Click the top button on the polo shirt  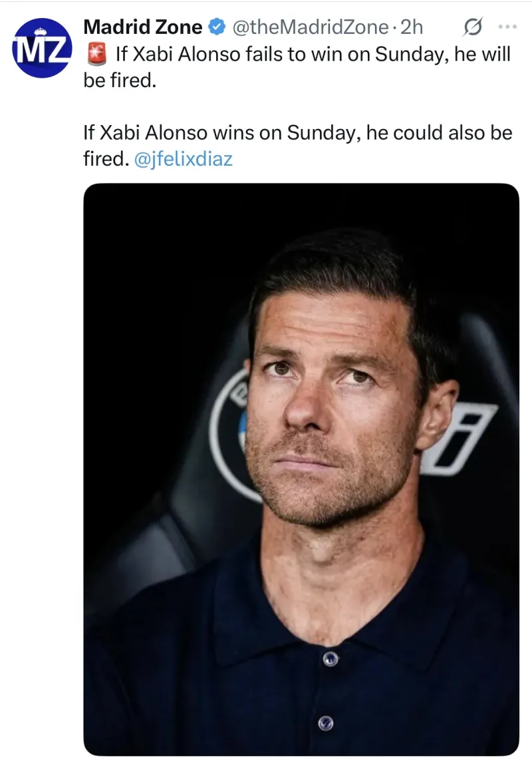click(330, 659)
